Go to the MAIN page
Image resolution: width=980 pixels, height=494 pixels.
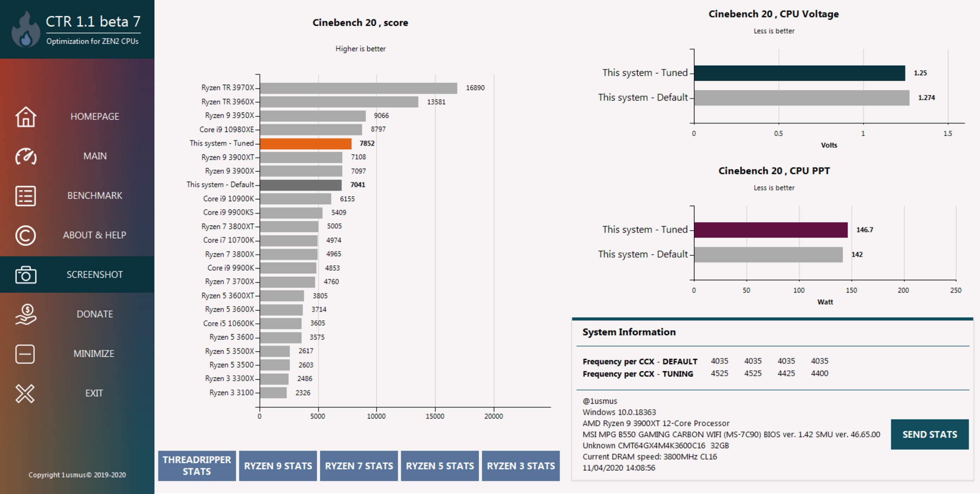tap(95, 156)
